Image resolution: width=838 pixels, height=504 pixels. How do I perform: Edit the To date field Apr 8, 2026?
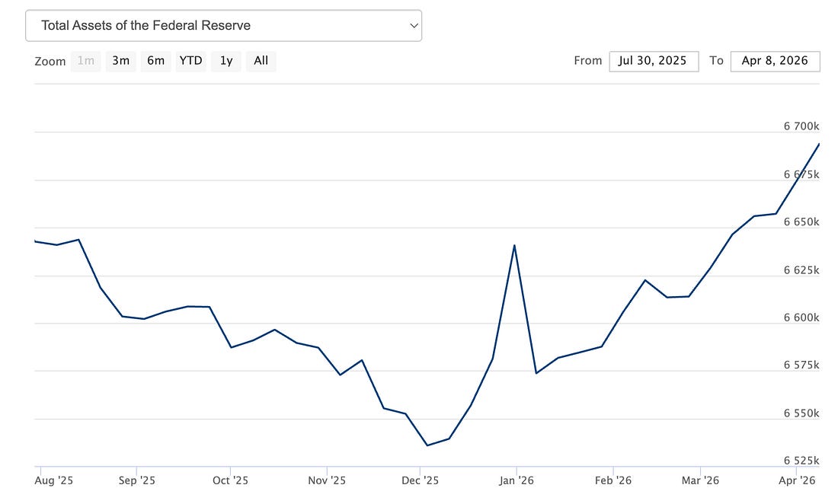pyautogui.click(x=775, y=61)
